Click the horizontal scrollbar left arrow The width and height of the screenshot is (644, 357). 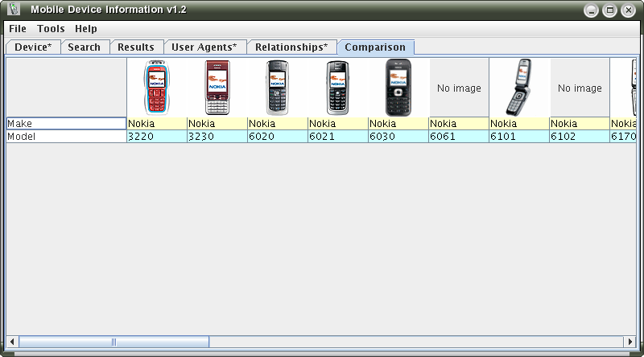(13, 342)
